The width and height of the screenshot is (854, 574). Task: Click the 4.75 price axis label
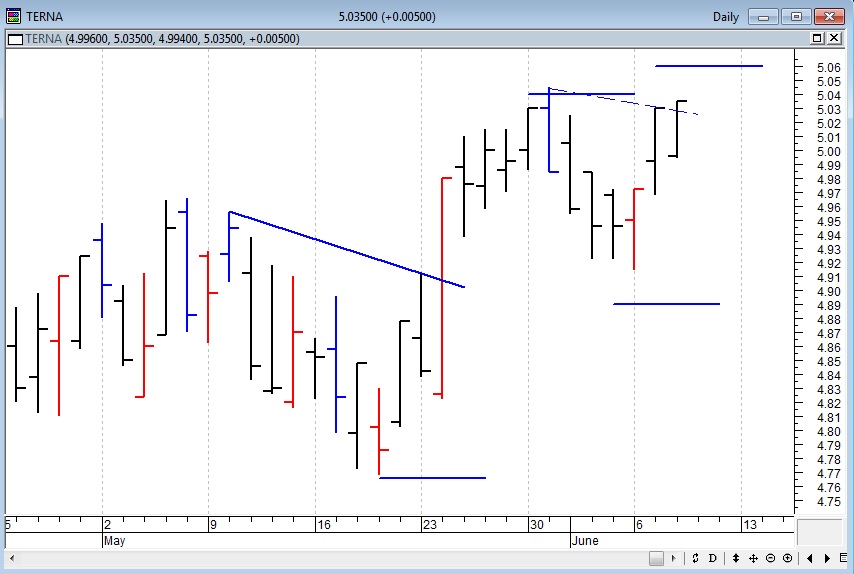click(828, 502)
